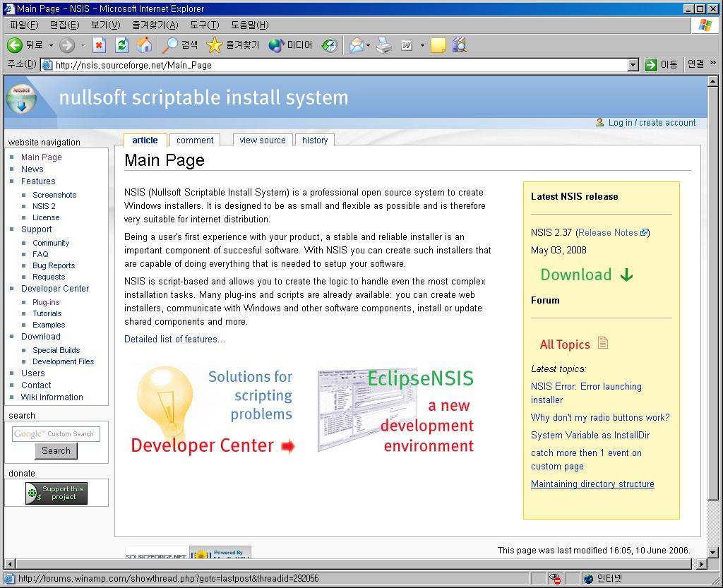723x588 pixels.
Task: Select the article tab
Action: point(145,140)
